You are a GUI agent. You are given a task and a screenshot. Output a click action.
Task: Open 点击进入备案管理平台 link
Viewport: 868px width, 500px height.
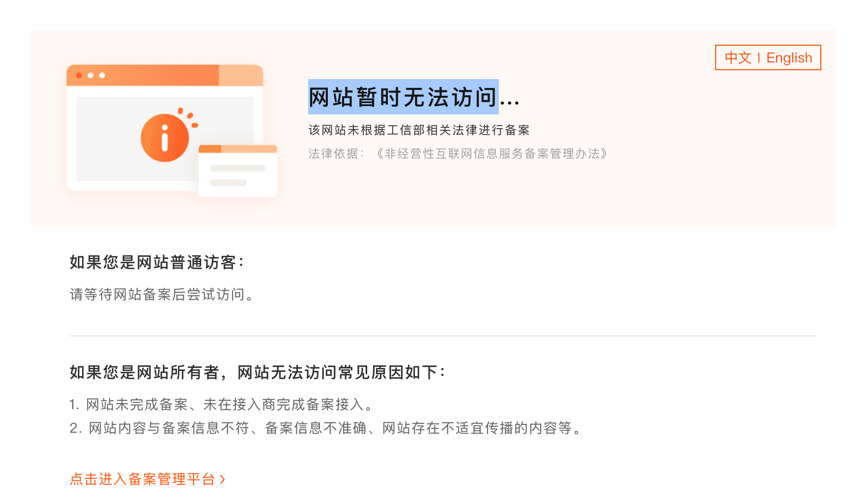click(x=147, y=479)
